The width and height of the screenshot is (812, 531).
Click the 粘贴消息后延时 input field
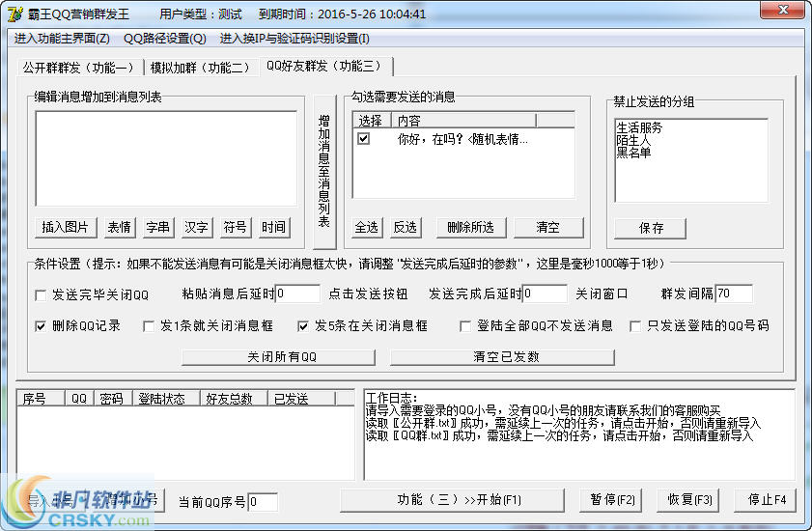click(297, 293)
